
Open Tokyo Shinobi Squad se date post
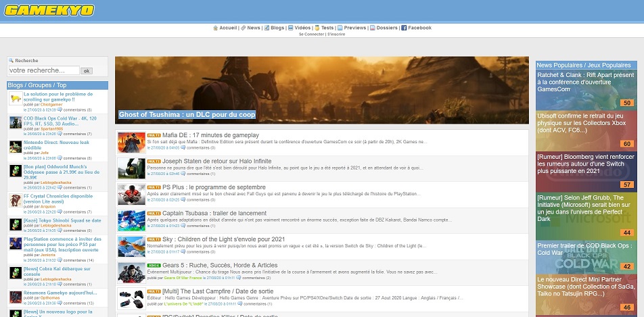[x=62, y=220]
